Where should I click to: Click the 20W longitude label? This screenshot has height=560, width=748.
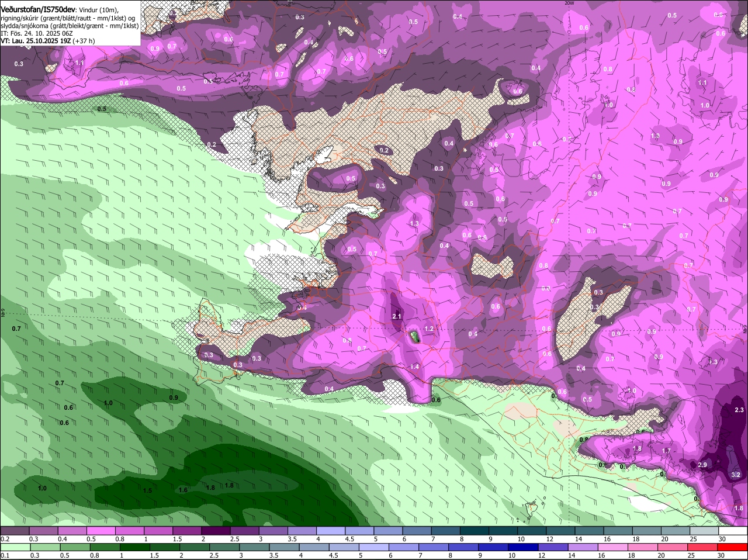coord(569,3)
